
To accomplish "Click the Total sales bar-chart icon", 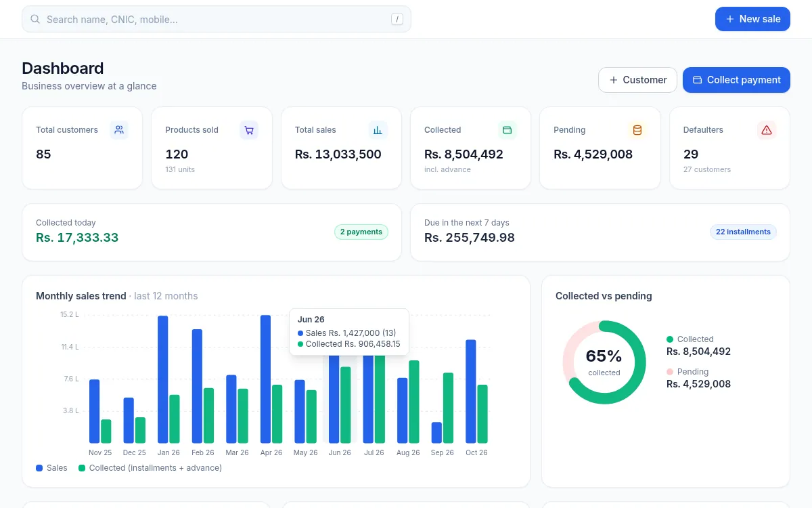I will [x=378, y=130].
